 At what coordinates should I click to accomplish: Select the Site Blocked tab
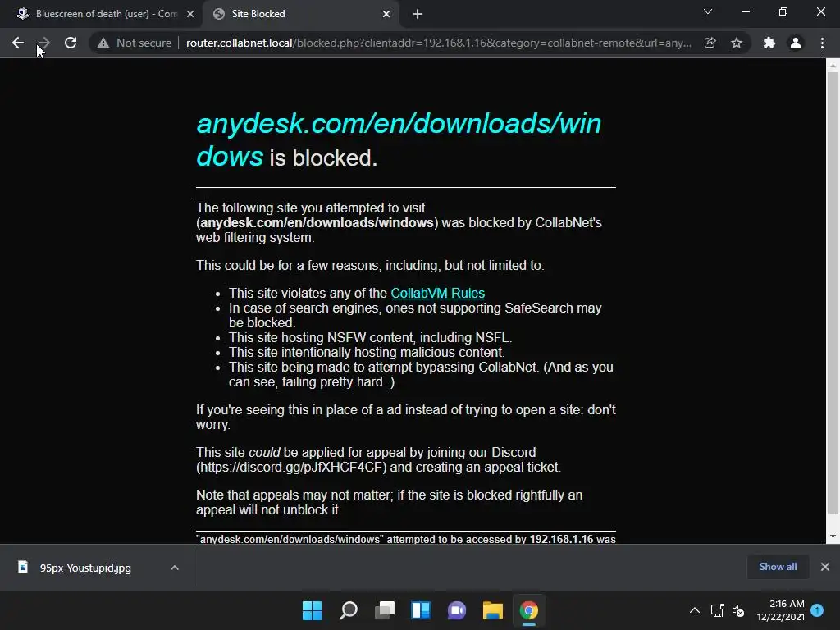(x=303, y=14)
